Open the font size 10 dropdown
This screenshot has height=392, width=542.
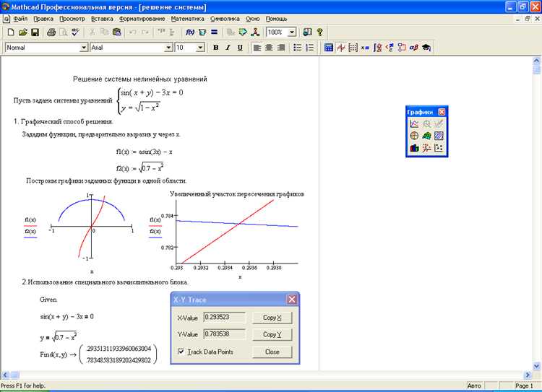[200, 48]
